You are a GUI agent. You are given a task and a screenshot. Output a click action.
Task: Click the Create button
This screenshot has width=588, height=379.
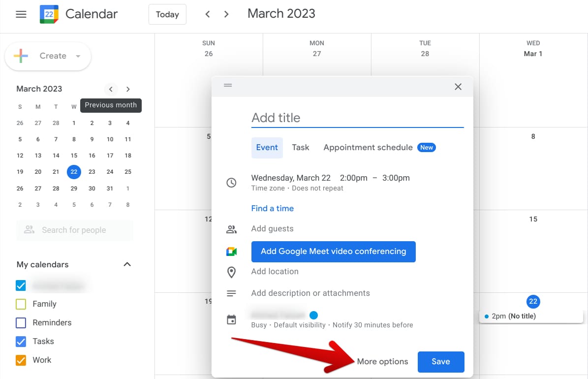point(48,56)
